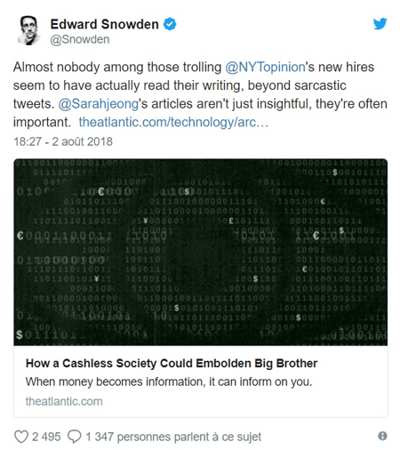Follow theatlantic.com/technology article link
This screenshot has width=400, height=450.
pos(174,122)
